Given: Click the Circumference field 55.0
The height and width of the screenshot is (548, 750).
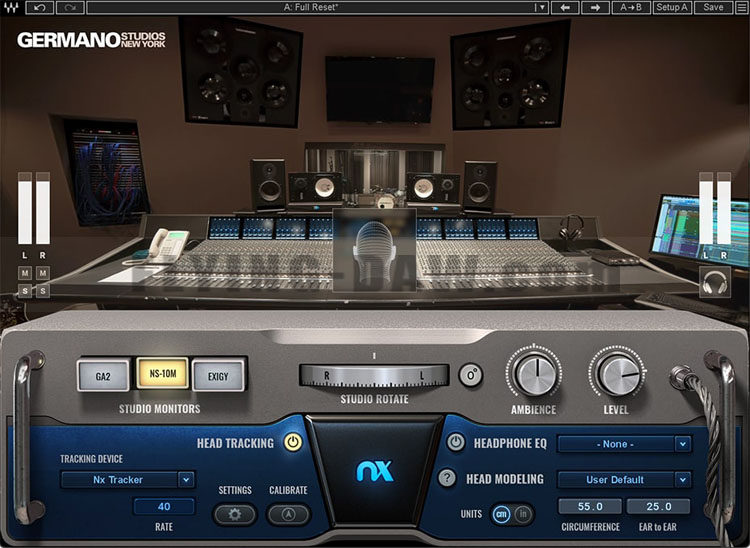Looking at the screenshot, I should (590, 506).
